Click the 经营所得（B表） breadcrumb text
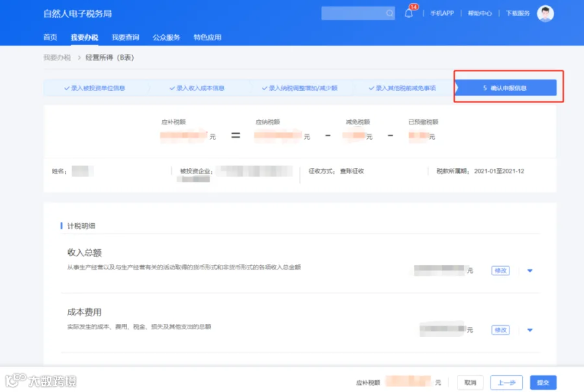This screenshot has height=392, width=584. [x=110, y=57]
